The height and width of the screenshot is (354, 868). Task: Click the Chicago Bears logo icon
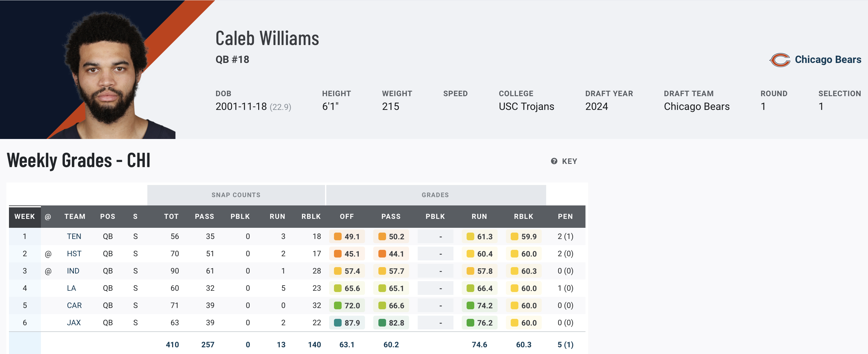(779, 60)
